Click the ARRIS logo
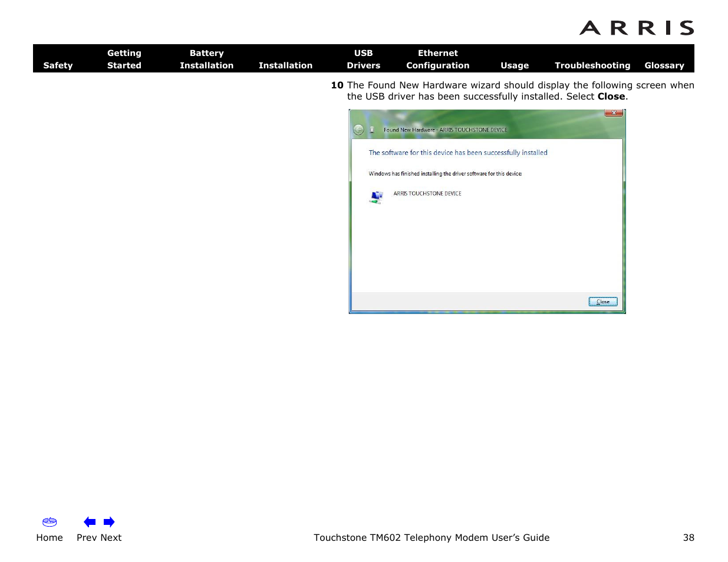 [x=637, y=28]
